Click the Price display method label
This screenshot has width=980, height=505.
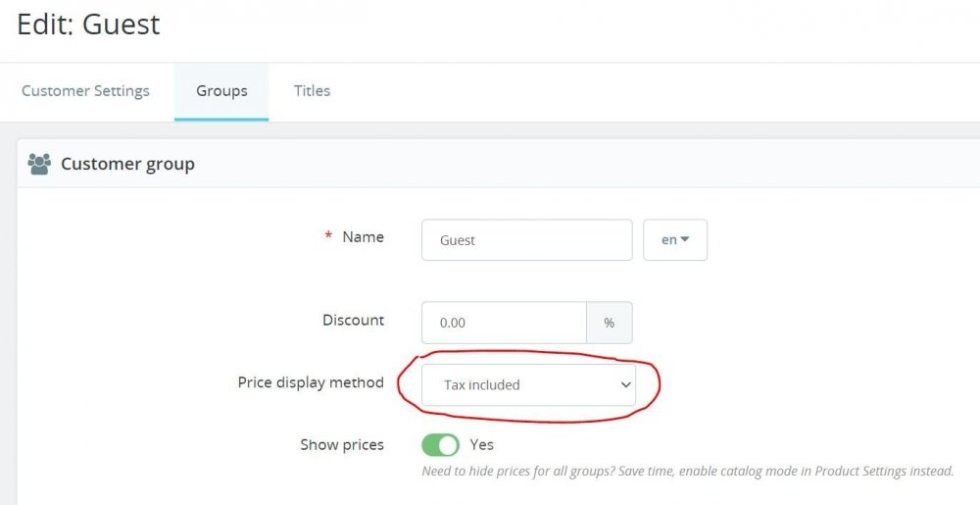[x=311, y=382]
